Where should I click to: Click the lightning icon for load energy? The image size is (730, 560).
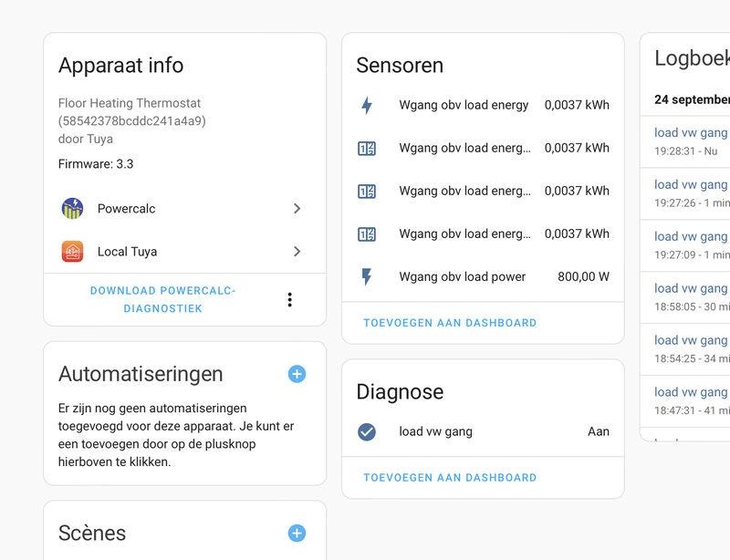[367, 105]
